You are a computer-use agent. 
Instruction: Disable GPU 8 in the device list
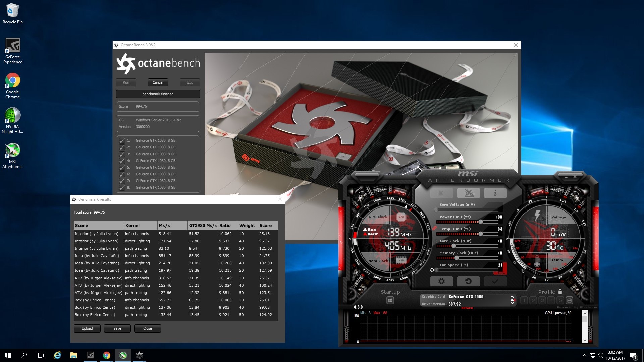(122, 188)
